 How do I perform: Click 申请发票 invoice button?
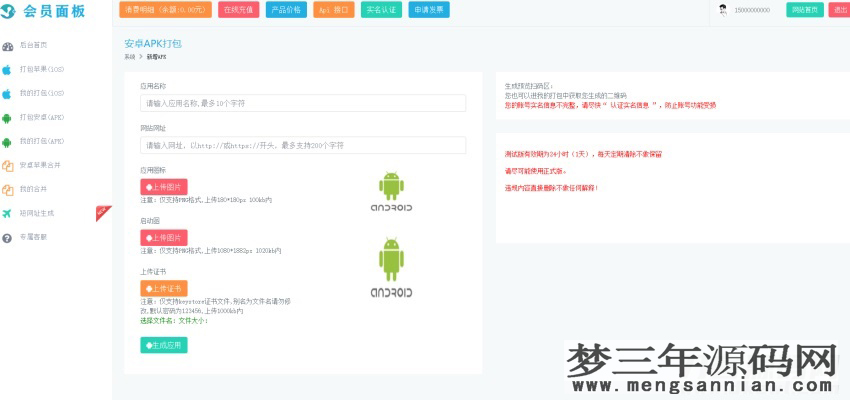pos(429,10)
